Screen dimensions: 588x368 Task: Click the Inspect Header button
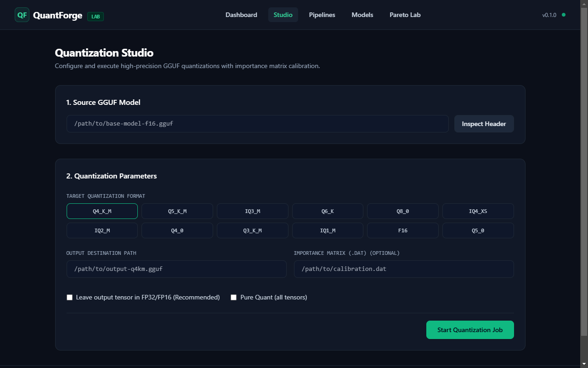click(484, 124)
